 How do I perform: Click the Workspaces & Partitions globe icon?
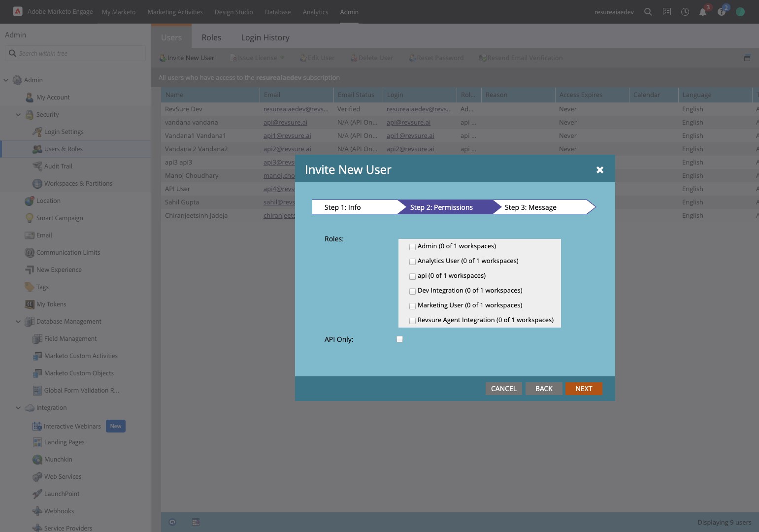coord(37,184)
